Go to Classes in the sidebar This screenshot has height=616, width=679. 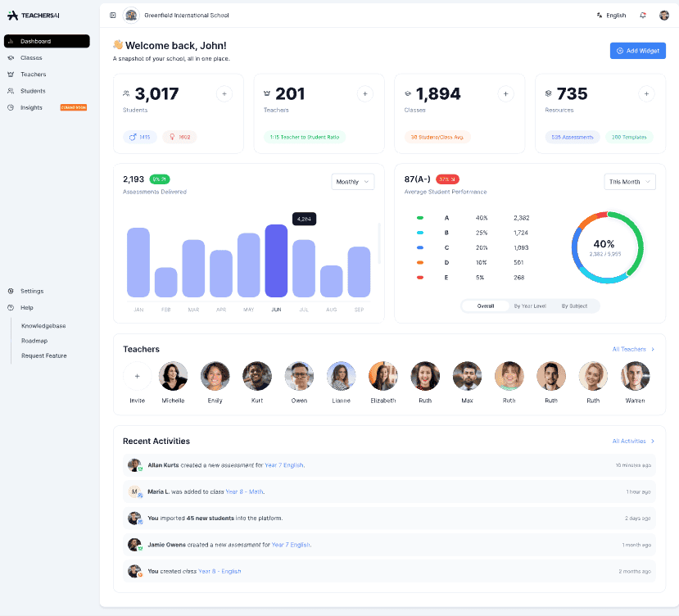click(x=31, y=57)
